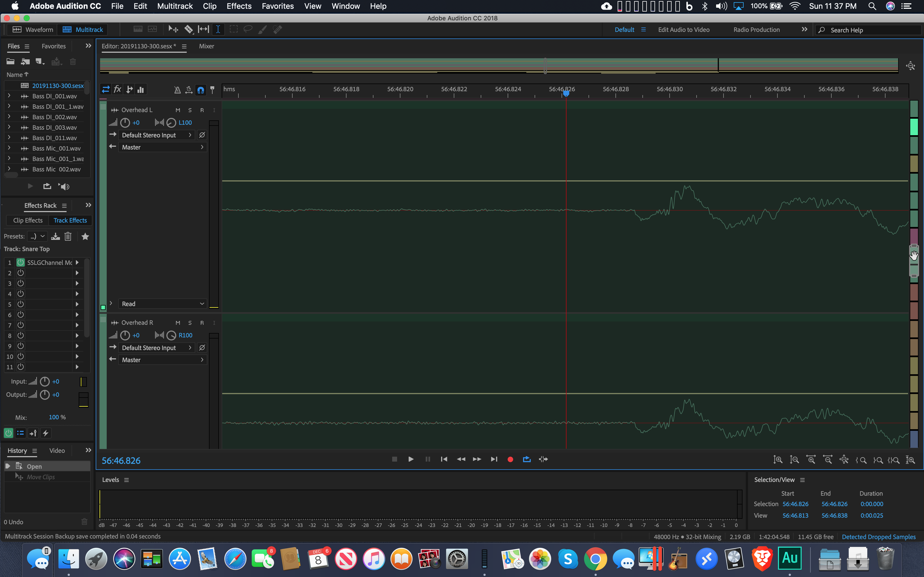Select the Clip Effects button
The height and width of the screenshot is (577, 924).
(x=28, y=220)
